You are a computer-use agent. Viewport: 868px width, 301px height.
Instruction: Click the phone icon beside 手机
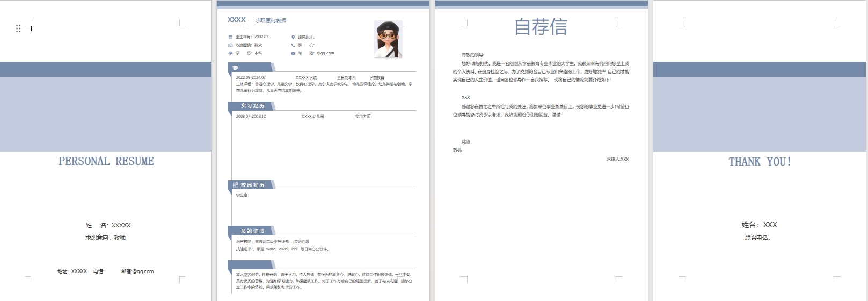[293, 45]
